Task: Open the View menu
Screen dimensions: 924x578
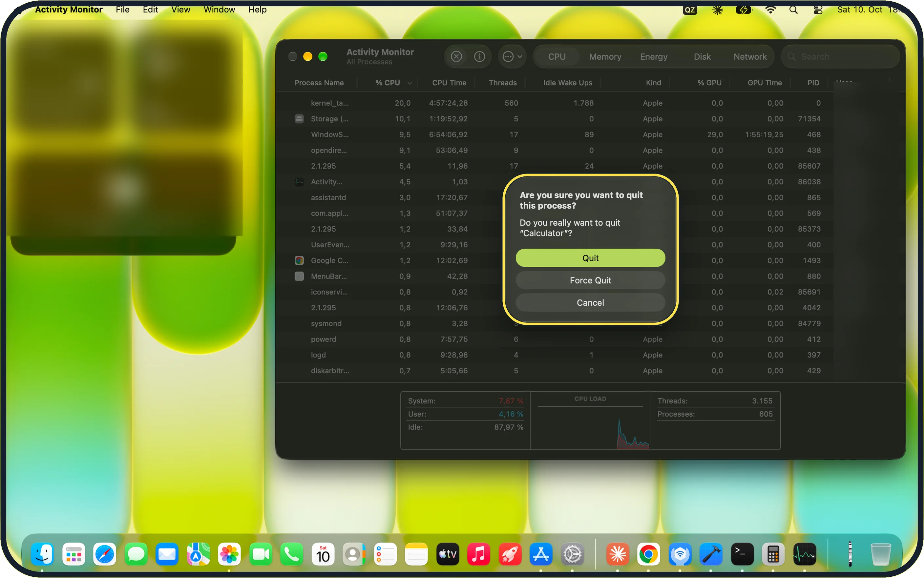Action: 180,9
